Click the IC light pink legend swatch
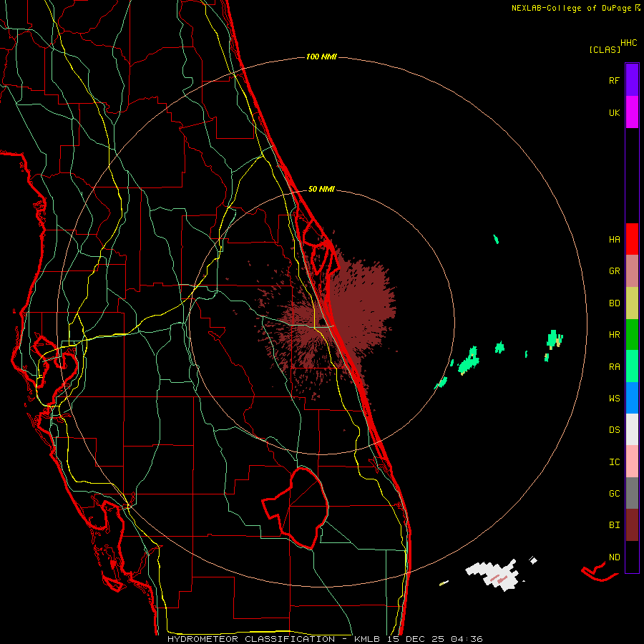The height and width of the screenshot is (644, 644). pos(632,462)
